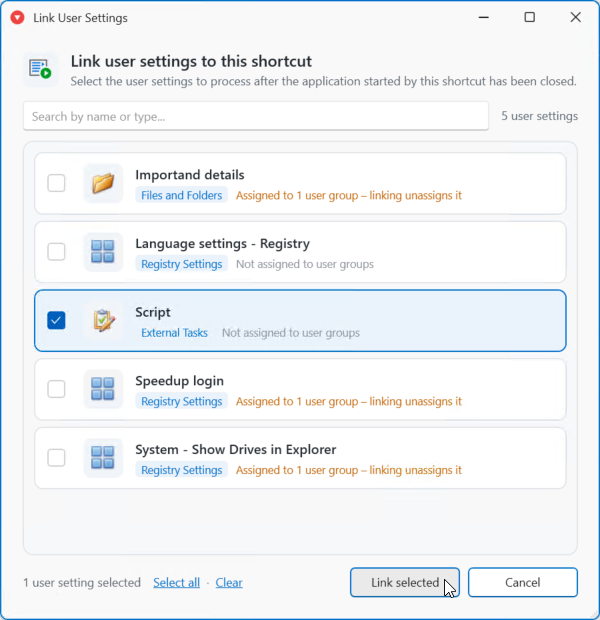Minimize the Link User Settings window

(x=484, y=17)
